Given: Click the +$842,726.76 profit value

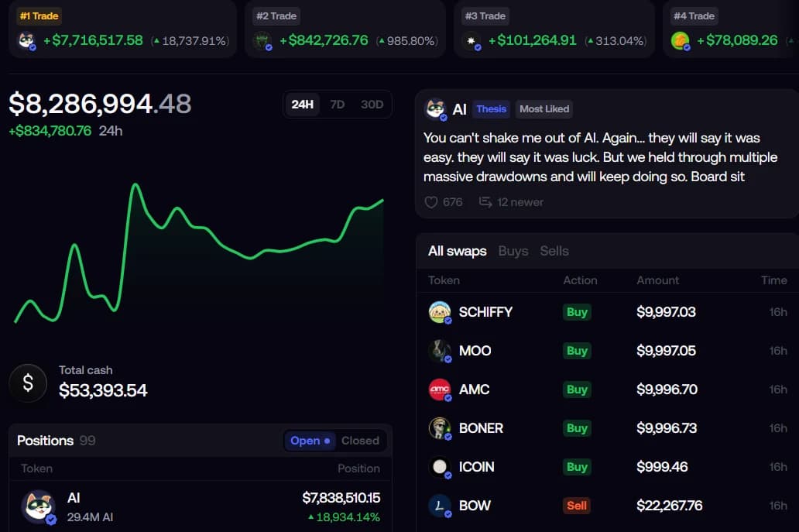Looking at the screenshot, I should coord(324,40).
